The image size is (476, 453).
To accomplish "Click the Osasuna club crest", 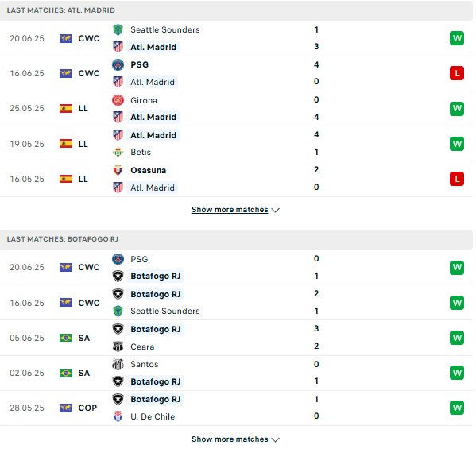I will (x=118, y=170).
